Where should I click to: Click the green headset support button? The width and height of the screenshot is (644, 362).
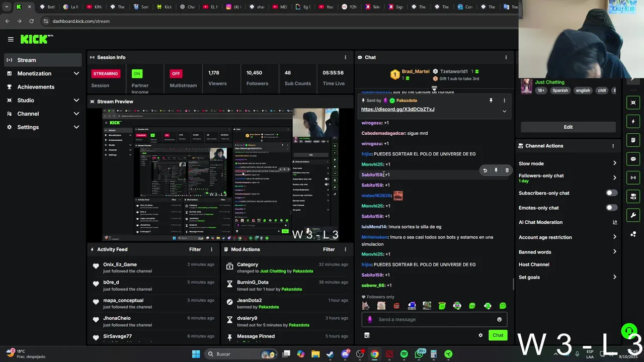click(x=628, y=331)
